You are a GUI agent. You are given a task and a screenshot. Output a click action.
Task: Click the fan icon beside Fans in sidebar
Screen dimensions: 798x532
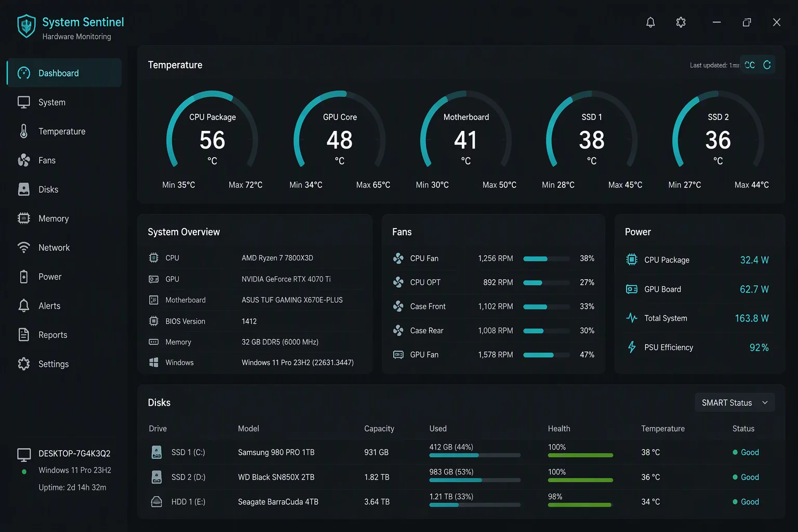pyautogui.click(x=24, y=161)
